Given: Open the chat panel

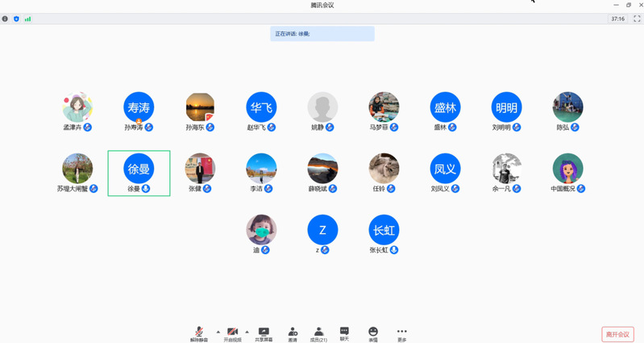Looking at the screenshot, I should (344, 333).
